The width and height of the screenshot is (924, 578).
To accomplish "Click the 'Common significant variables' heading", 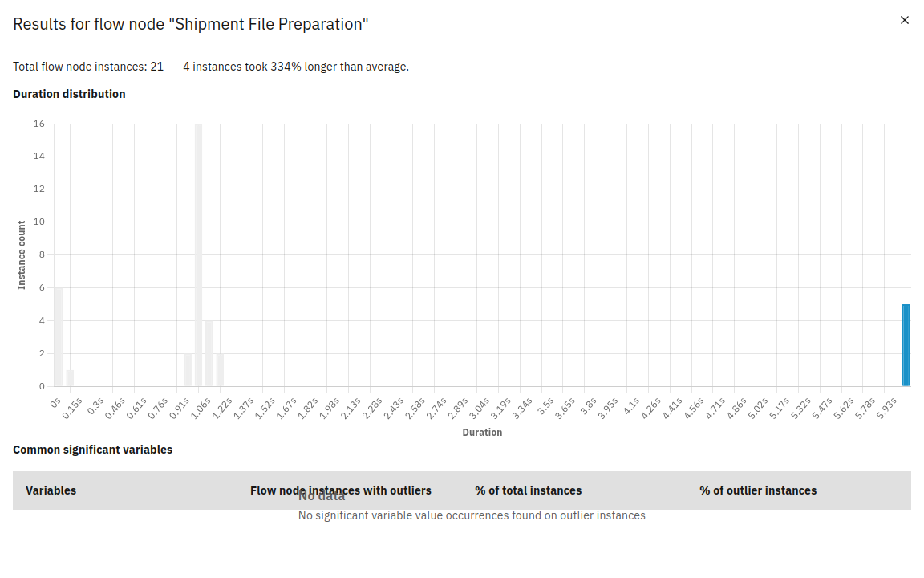I will pos(92,450).
